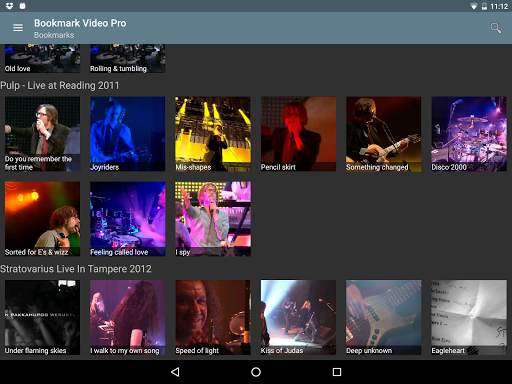This screenshot has width=512, height=384.
Task: Open the hamburger navigation menu
Action: (18, 28)
